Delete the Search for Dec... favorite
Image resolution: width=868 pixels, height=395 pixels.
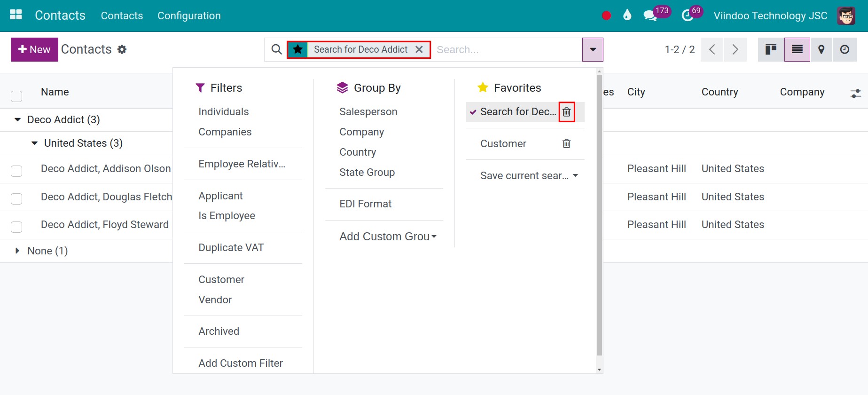(x=567, y=112)
